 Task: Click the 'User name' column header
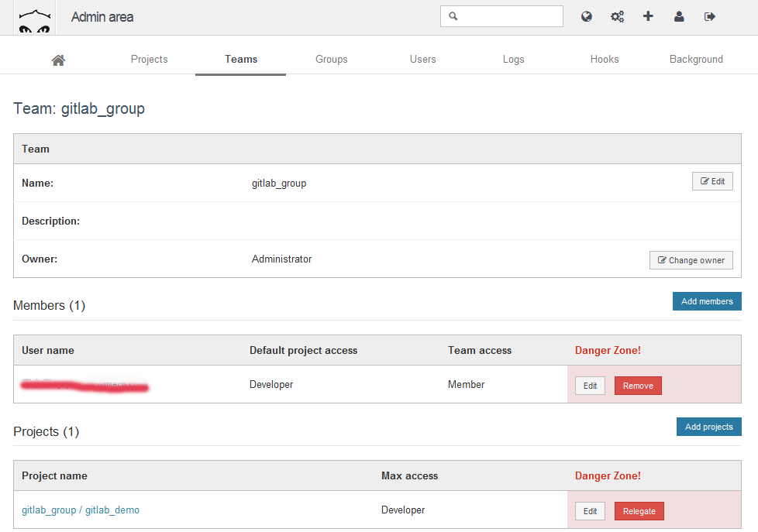[48, 350]
